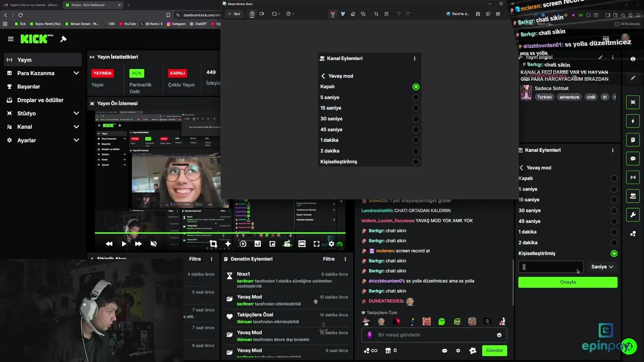Select the eraser tool in Ekran Alıntısı Aracı
This screenshot has height=362, width=644.
(353, 14)
